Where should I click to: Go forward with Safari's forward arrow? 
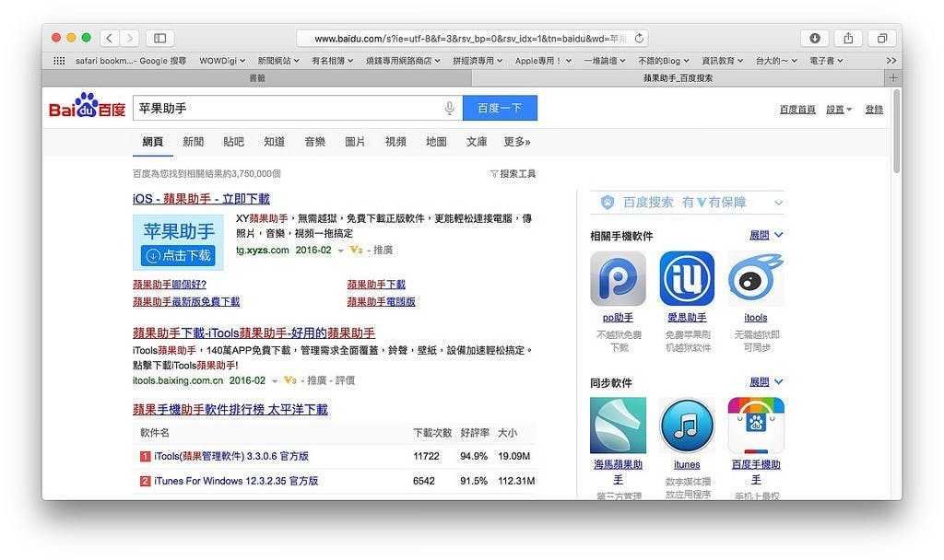129,38
